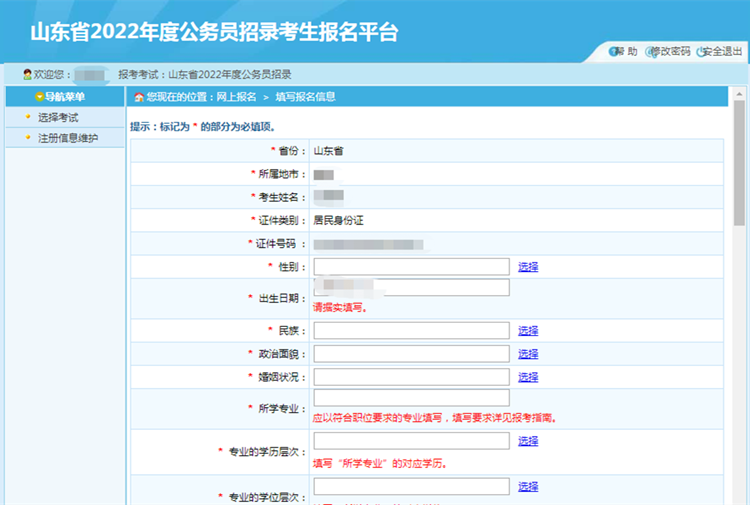The width and height of the screenshot is (750, 505).
Task: Click 网上报名 in the breadcrumb
Action: 236,97
